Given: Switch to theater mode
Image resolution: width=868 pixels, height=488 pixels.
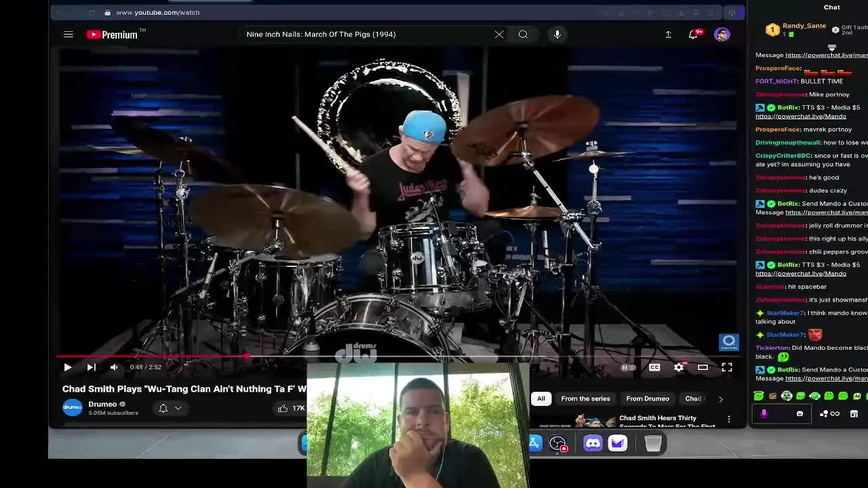Looking at the screenshot, I should pyautogui.click(x=703, y=367).
